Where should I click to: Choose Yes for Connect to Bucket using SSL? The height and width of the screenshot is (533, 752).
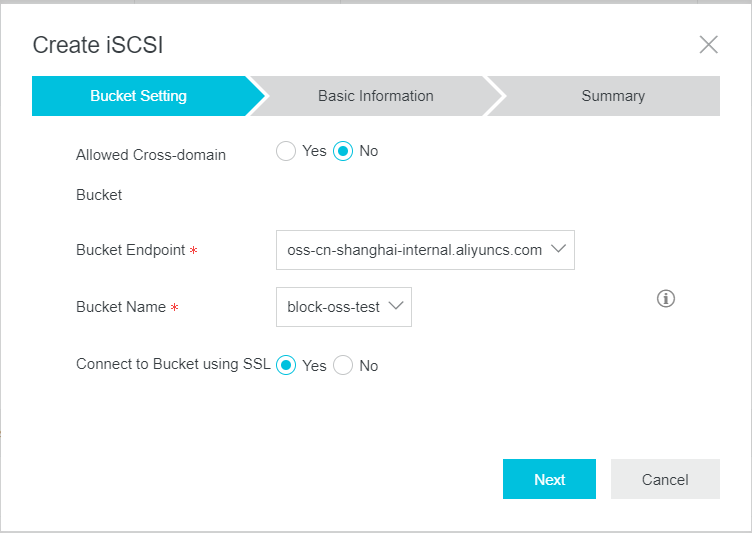point(286,366)
